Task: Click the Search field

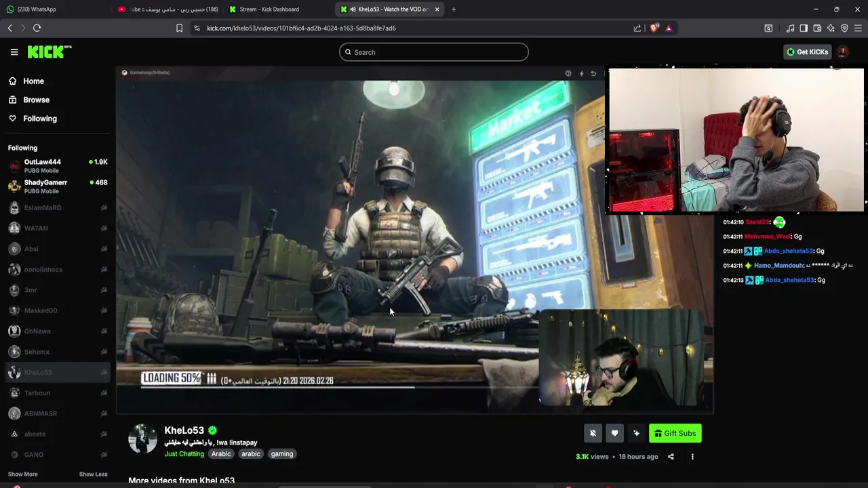Action: click(433, 52)
